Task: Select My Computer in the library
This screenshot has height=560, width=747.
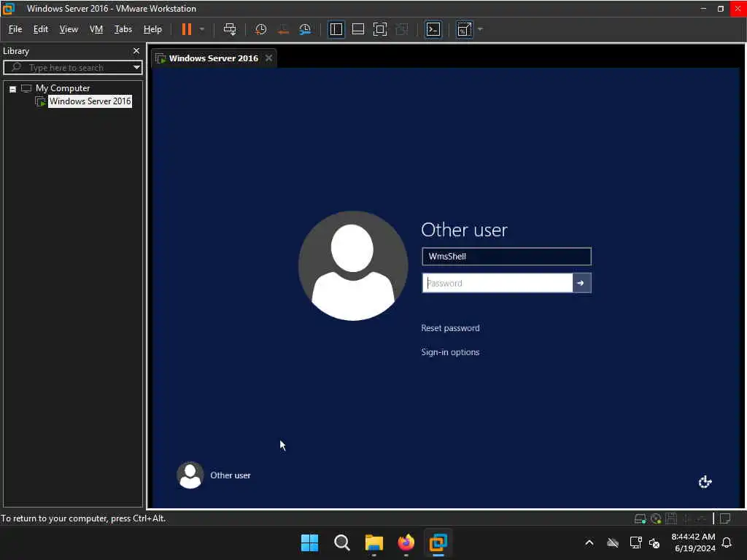Action: coord(63,88)
